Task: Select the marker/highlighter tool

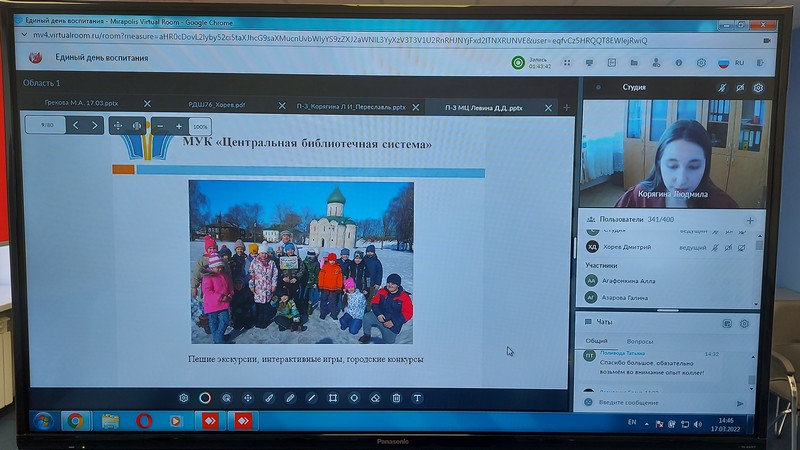Action: coord(290,398)
